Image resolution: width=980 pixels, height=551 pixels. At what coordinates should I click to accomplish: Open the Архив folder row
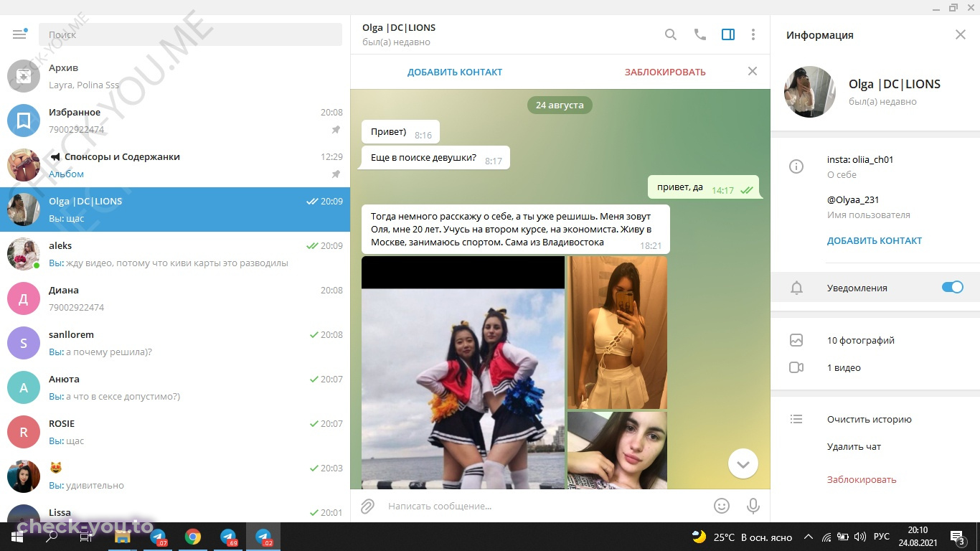click(175, 76)
